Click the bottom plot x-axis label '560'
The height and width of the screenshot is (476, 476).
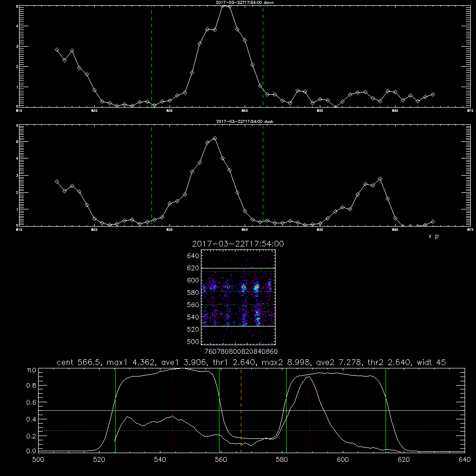pyautogui.click(x=221, y=460)
